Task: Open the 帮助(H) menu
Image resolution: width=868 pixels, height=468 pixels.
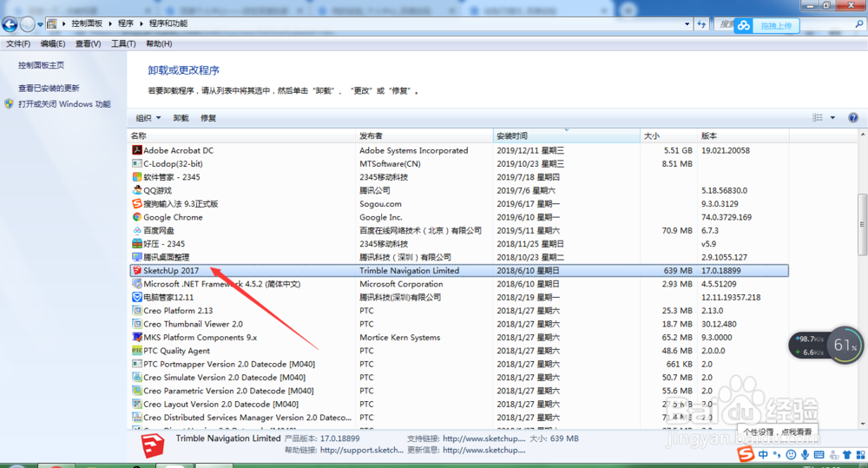Action: pos(159,43)
